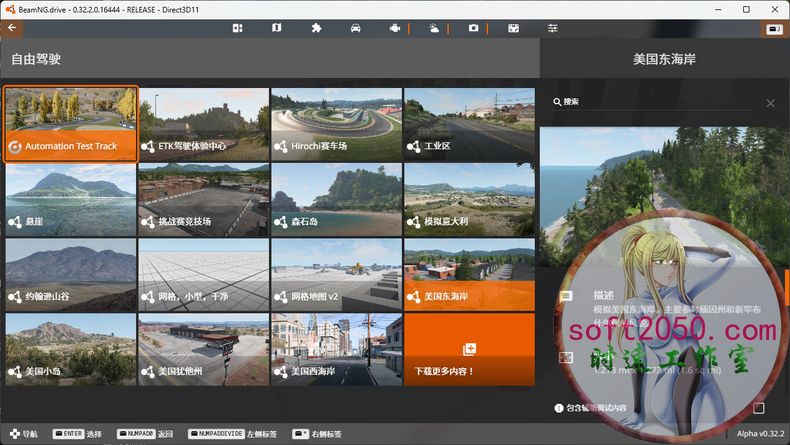Choose the 美国东海岸 map tile

coord(470,274)
